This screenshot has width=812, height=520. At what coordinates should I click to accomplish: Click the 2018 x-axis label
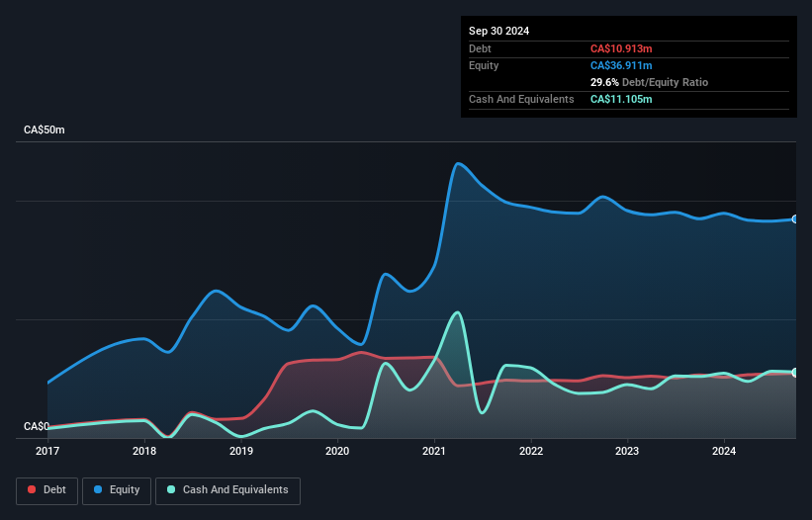(144, 451)
